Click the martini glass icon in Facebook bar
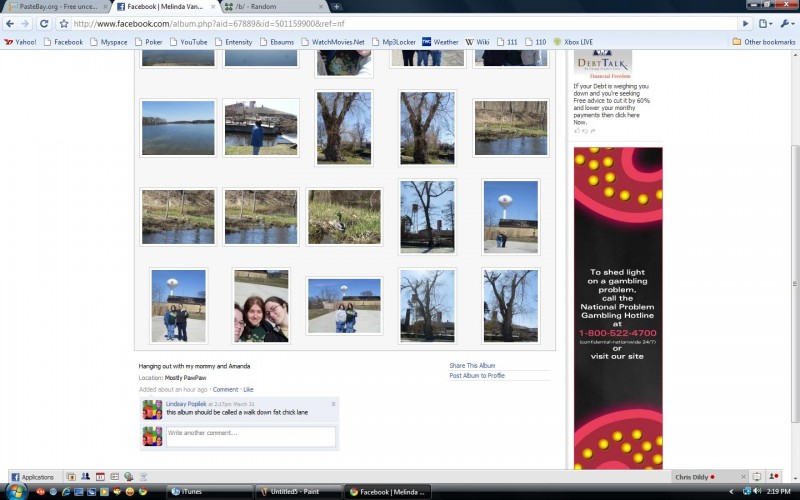This screenshot has width=800, height=500. 143,477
